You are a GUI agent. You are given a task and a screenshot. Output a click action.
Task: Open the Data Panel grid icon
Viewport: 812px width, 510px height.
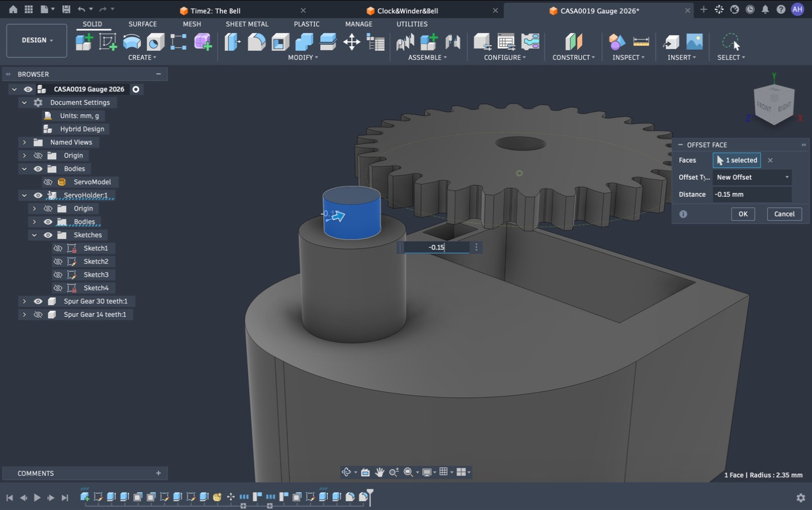[28, 9]
